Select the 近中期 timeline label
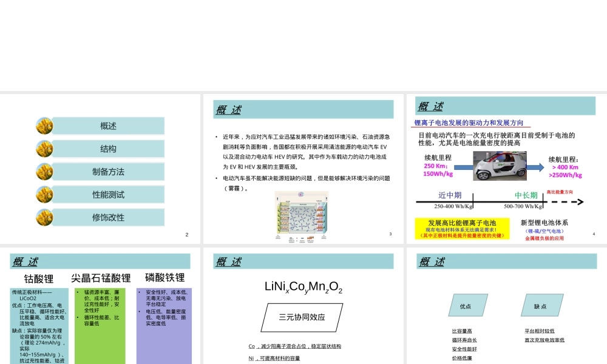 pyautogui.click(x=450, y=195)
